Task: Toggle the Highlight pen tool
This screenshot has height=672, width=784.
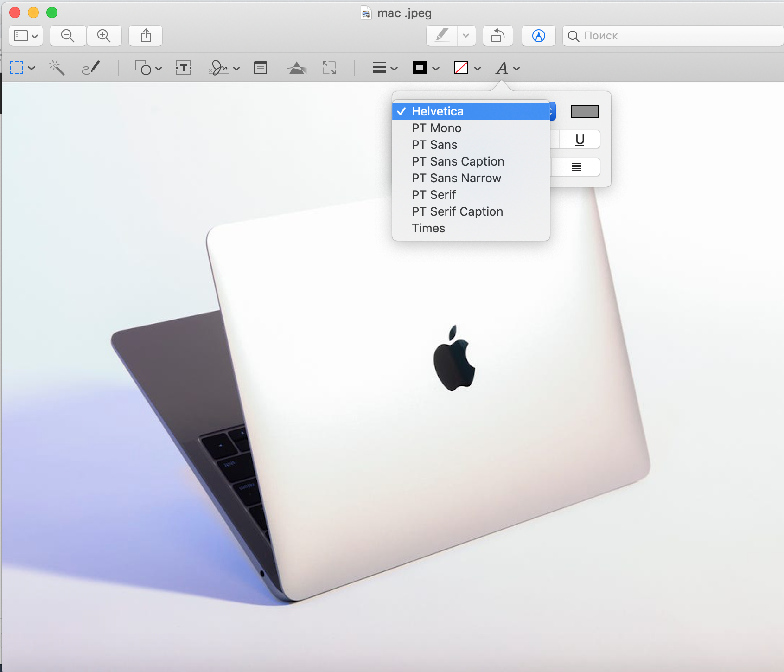Action: point(442,36)
